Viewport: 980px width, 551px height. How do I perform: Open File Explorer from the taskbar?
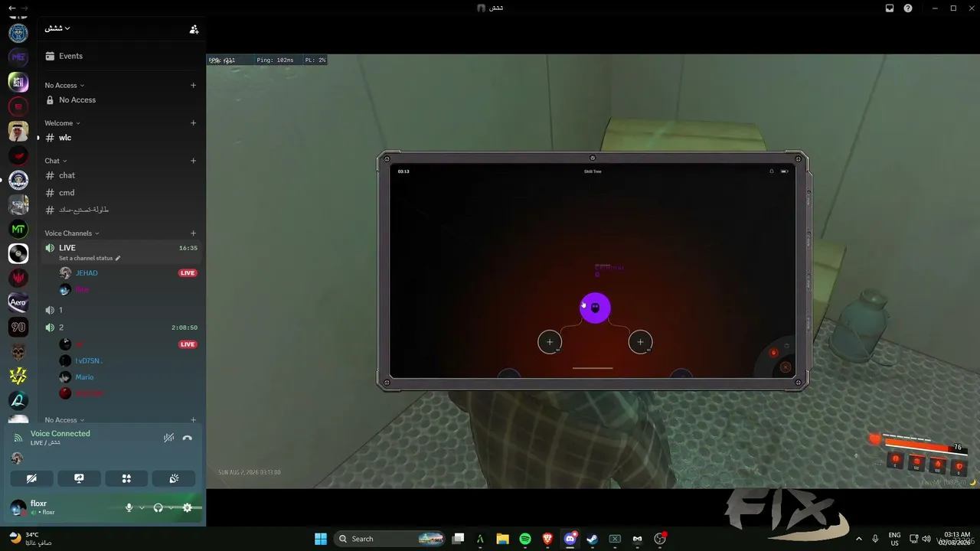pyautogui.click(x=502, y=539)
